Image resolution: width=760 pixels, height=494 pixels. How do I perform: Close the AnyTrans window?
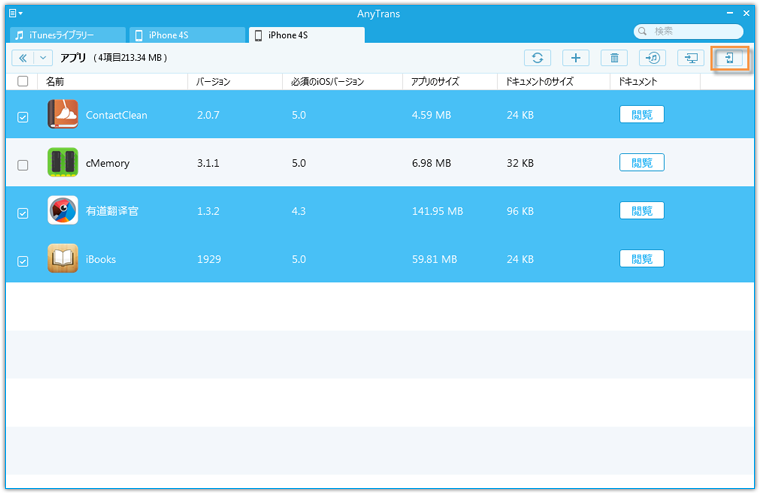[746, 13]
